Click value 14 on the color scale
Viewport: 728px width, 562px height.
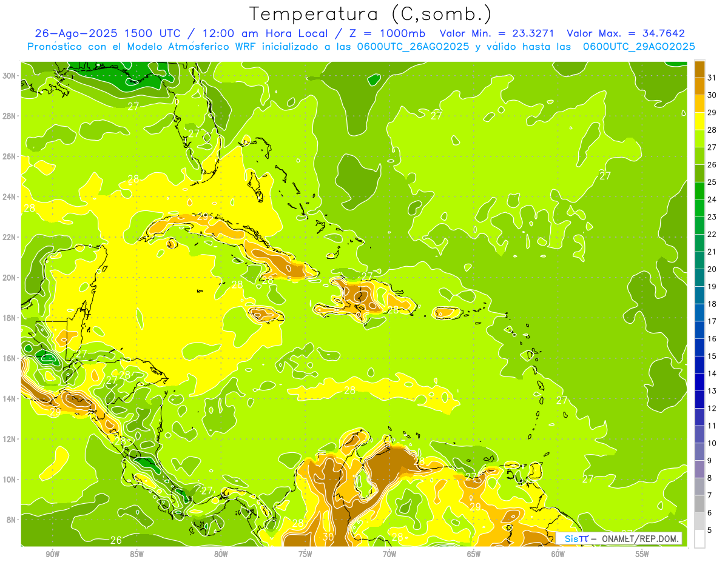point(712,373)
